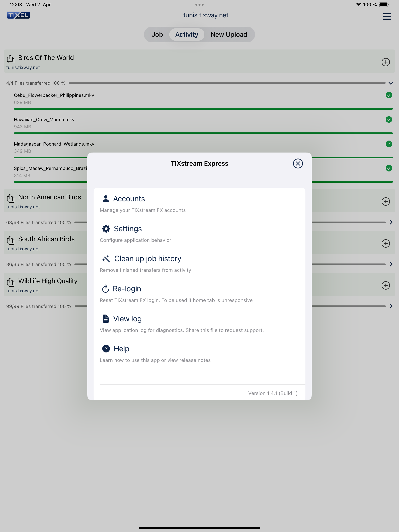Expand the 99/99 Files transferred list
The image size is (399, 532).
click(391, 306)
